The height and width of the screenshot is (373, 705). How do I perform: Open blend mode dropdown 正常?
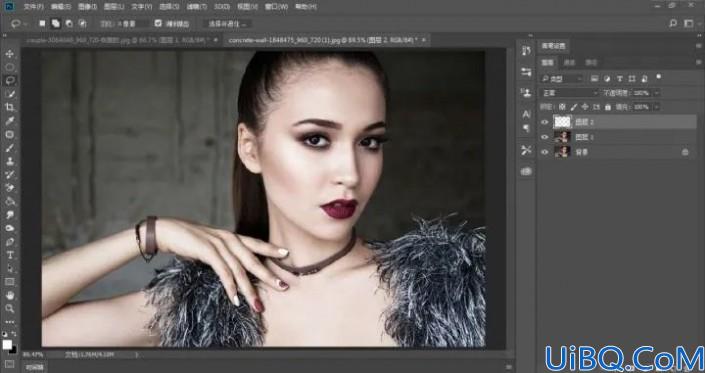(x=570, y=93)
